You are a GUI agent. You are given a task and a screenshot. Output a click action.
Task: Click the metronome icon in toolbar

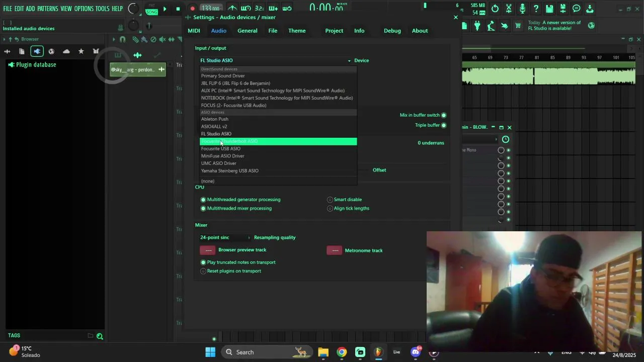coord(232,9)
